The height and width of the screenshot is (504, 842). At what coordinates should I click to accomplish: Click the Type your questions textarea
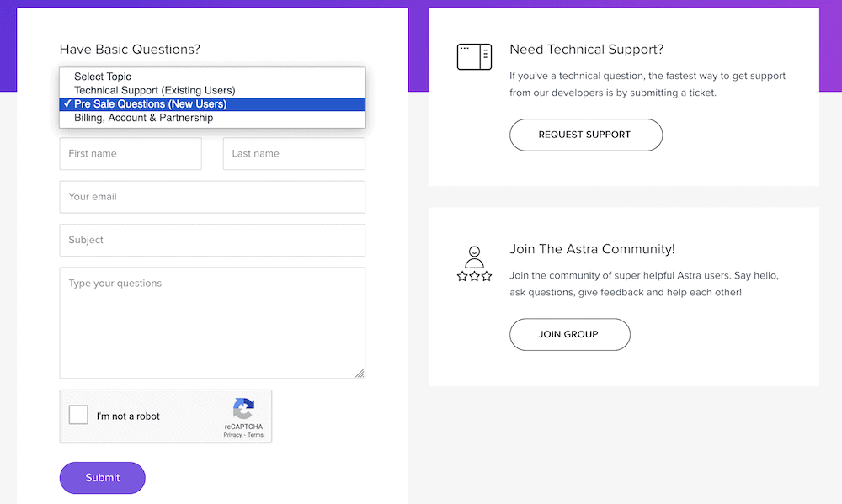pyautogui.click(x=212, y=322)
